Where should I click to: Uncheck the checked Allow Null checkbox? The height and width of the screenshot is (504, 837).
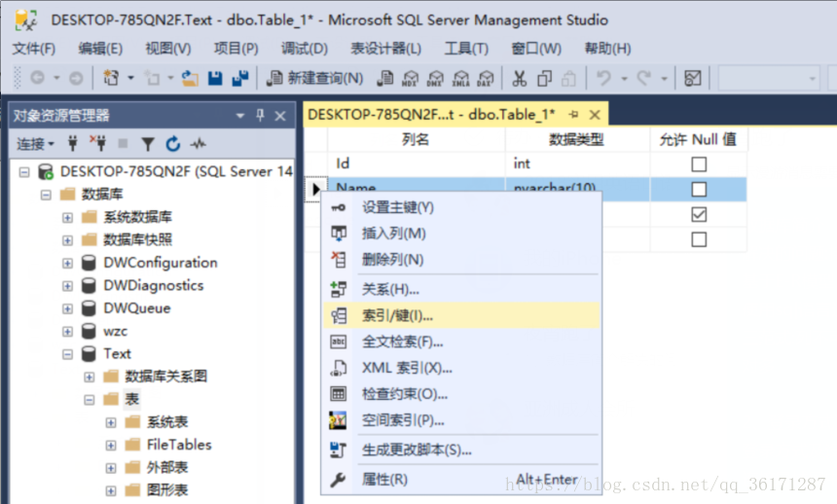point(699,214)
